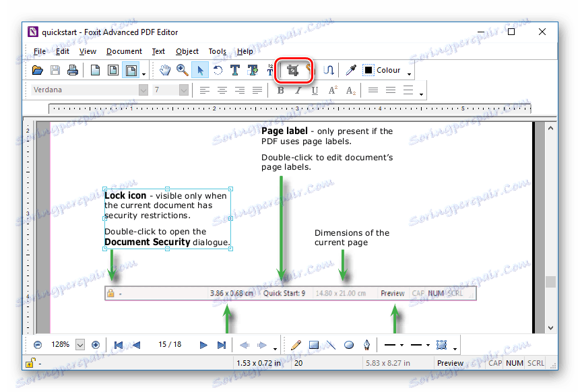580x392 pixels.
Task: Set wide line spacing
Action: [x=408, y=90]
